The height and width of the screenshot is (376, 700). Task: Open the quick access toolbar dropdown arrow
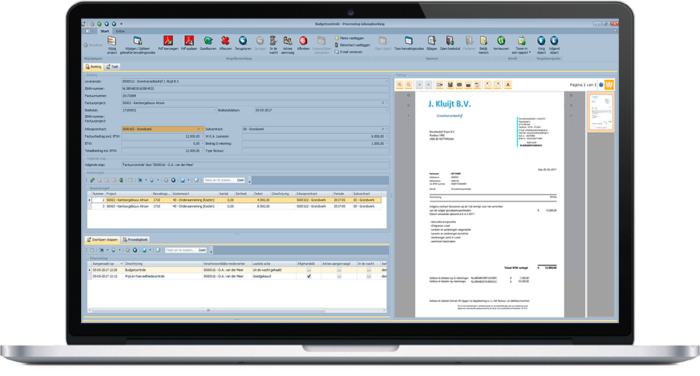point(121,24)
